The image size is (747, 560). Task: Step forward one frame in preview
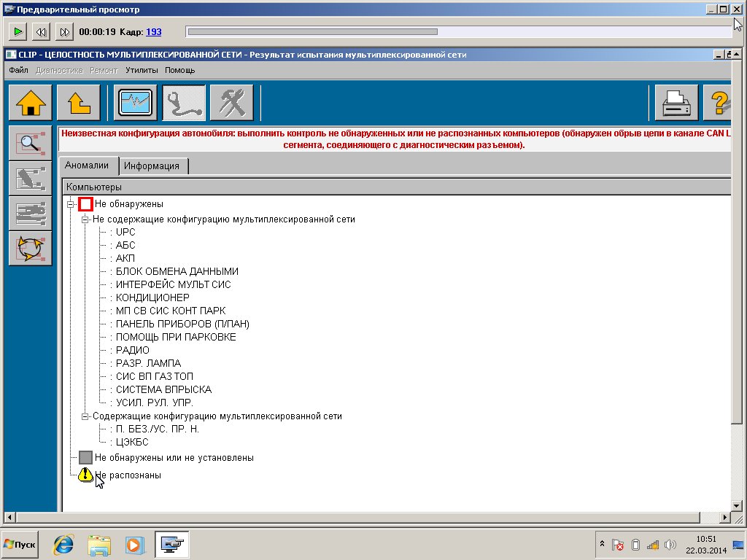[64, 32]
